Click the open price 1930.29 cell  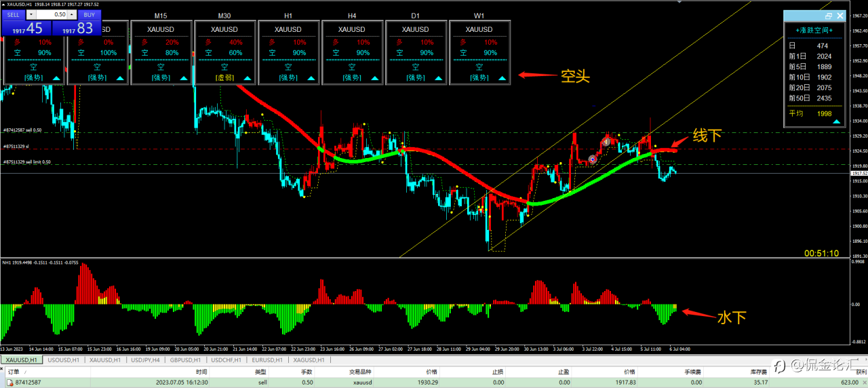click(x=427, y=383)
